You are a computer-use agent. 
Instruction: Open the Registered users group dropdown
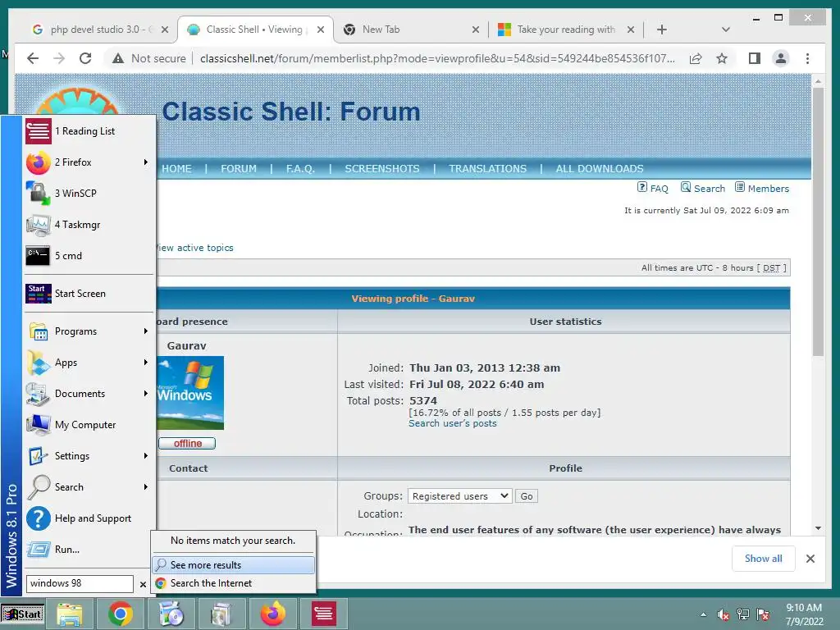click(459, 496)
